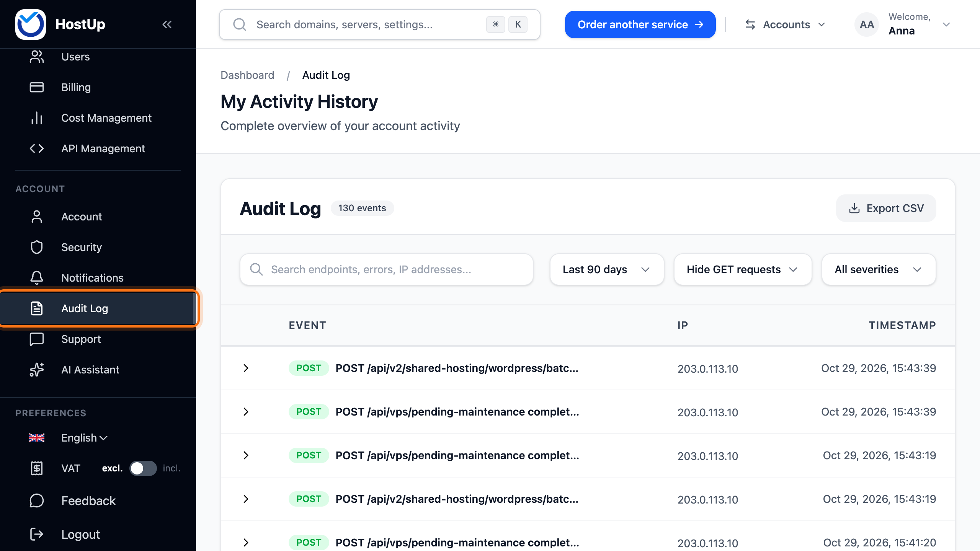The image size is (980, 551).
Task: Click the Feedback speech bubble icon
Action: 37,500
